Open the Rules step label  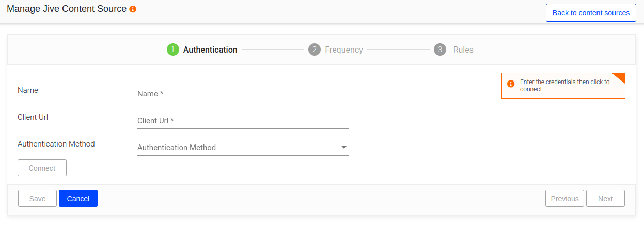tap(463, 50)
